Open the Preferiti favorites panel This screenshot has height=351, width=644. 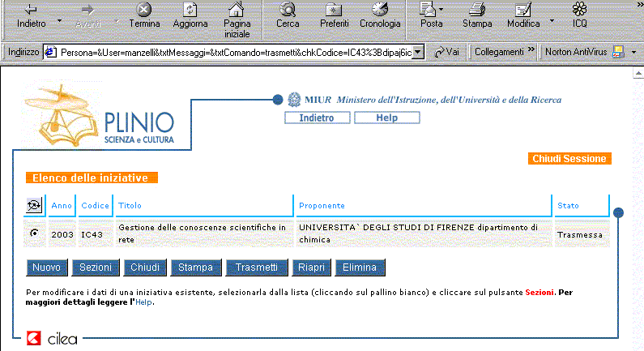(334, 9)
